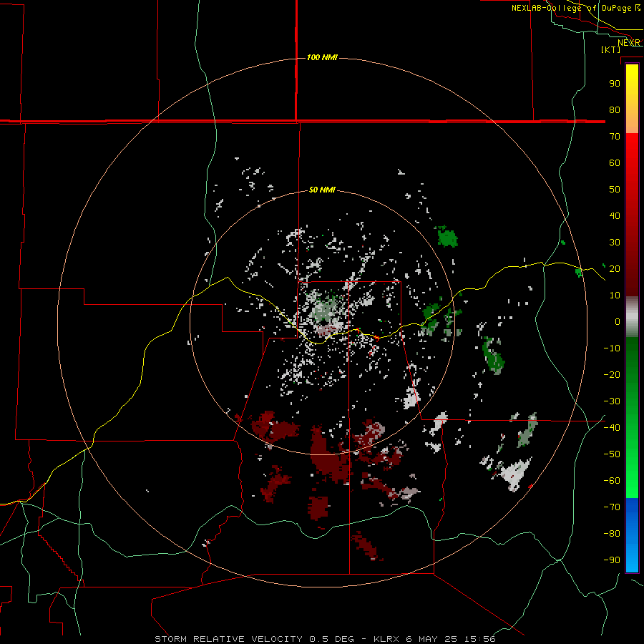This screenshot has width=644, height=644.
Task: Click the 10 value on velocity scale
Action: [615, 296]
